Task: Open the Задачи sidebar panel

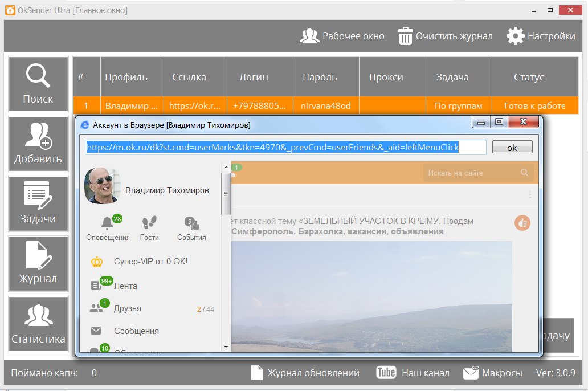Action: coord(38,203)
